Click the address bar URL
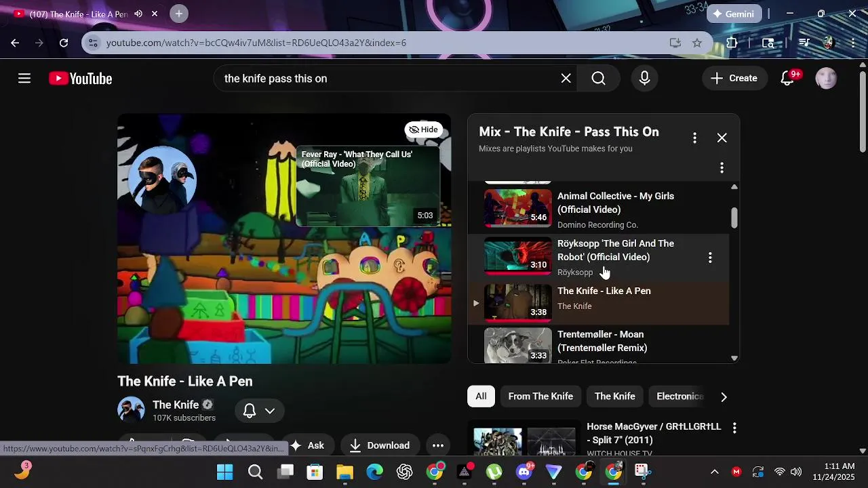The height and width of the screenshot is (488, 868). point(256,43)
